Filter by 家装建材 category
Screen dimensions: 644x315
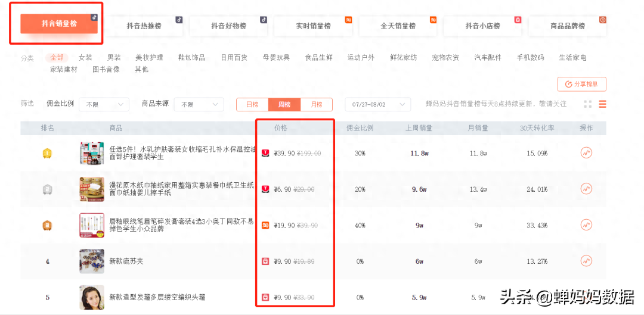coord(64,69)
